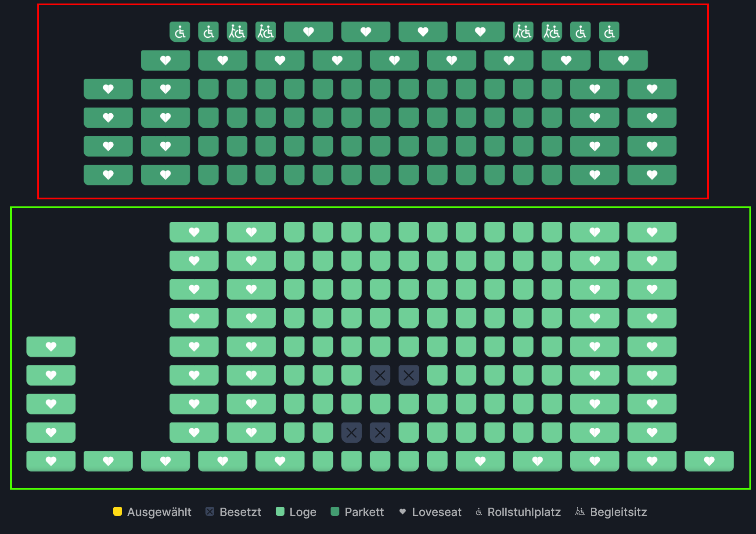
Task: Click the right occupied seat in Loge's sixth row
Action: coord(409,375)
